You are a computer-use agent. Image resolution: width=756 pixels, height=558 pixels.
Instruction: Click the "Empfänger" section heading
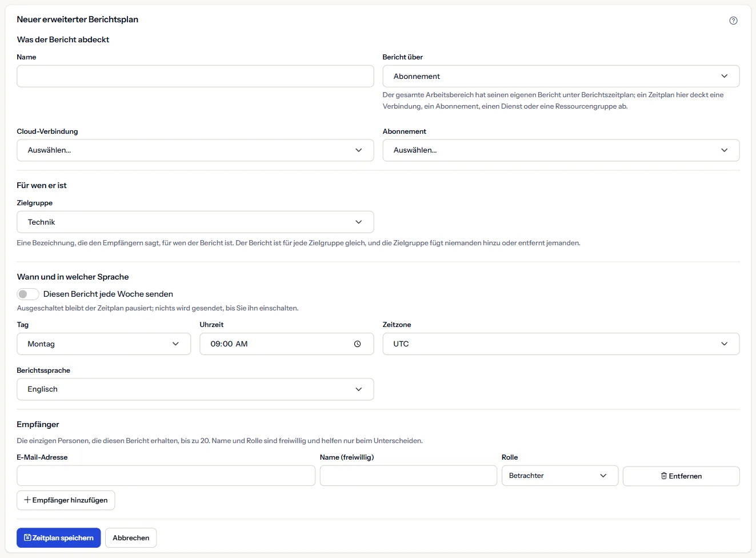[x=38, y=424]
